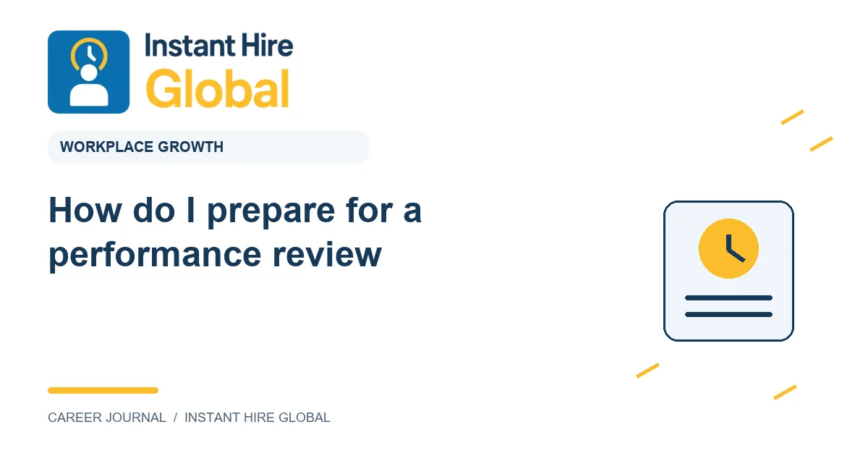
Task: Select the WORKPLACE GROWTH category tag
Action: click(x=208, y=147)
